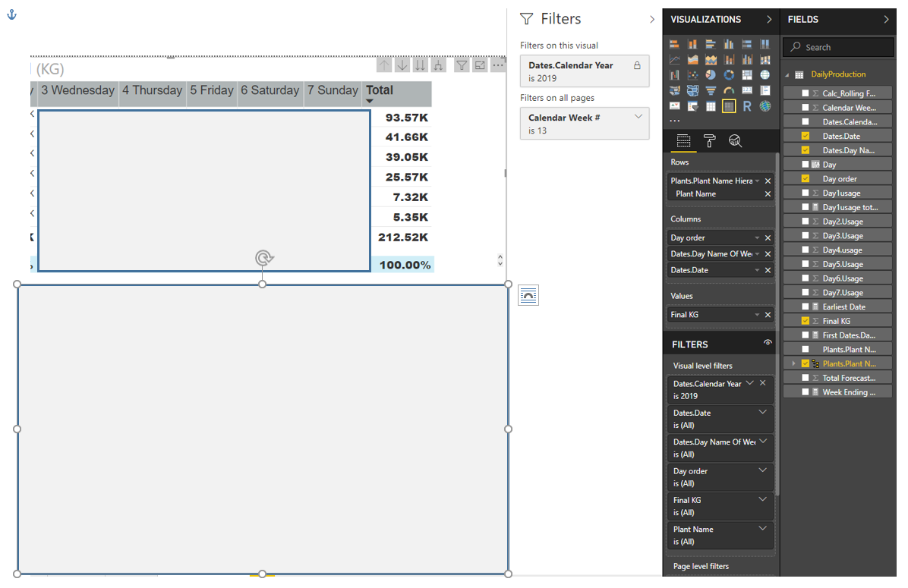Uncheck the Final KG field checkbox
Screen dimensions: 908x588
(806, 321)
